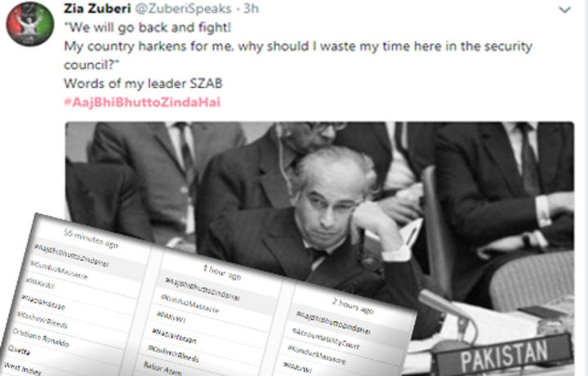Click #AccountabilityCourt under 2 hours ago
This screenshot has height=376, width=588.
point(326,338)
